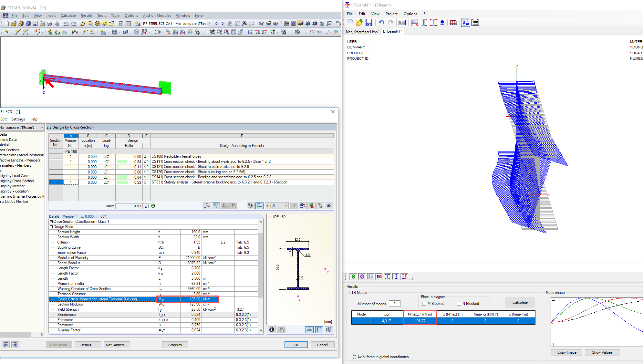Viewport: 643px width, 364px height.
Task: Toggle result visibility eye icon in RF-STEEL
Action: [329, 206]
